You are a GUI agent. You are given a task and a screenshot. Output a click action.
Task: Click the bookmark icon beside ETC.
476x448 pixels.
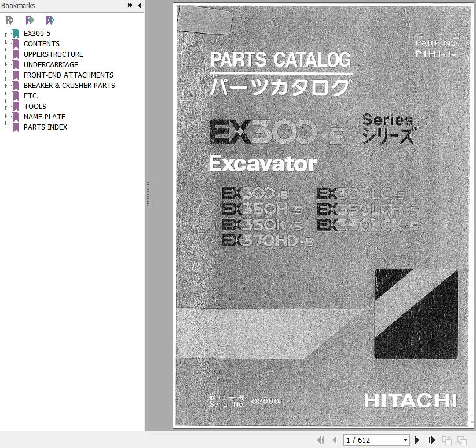16,96
